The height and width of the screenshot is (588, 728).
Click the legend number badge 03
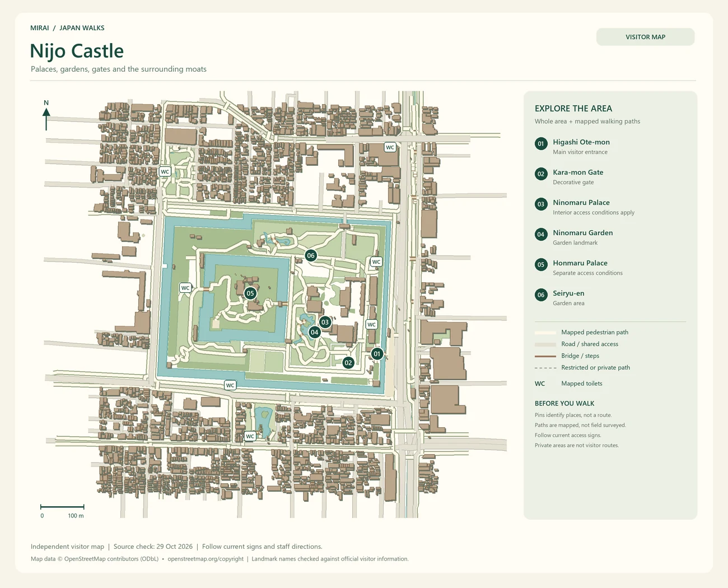(541, 204)
